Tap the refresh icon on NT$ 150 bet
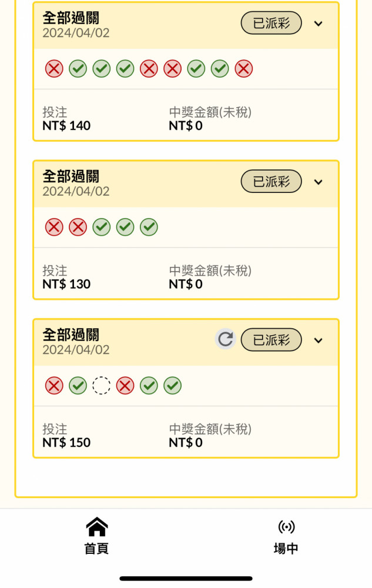Screen dimensions: 372x588 [x=226, y=339]
